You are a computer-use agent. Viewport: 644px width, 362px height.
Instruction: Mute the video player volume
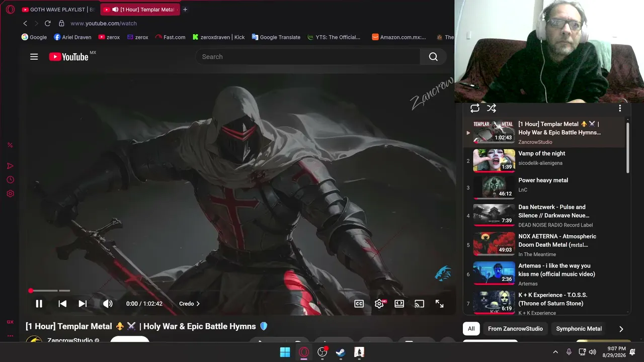coord(108,304)
